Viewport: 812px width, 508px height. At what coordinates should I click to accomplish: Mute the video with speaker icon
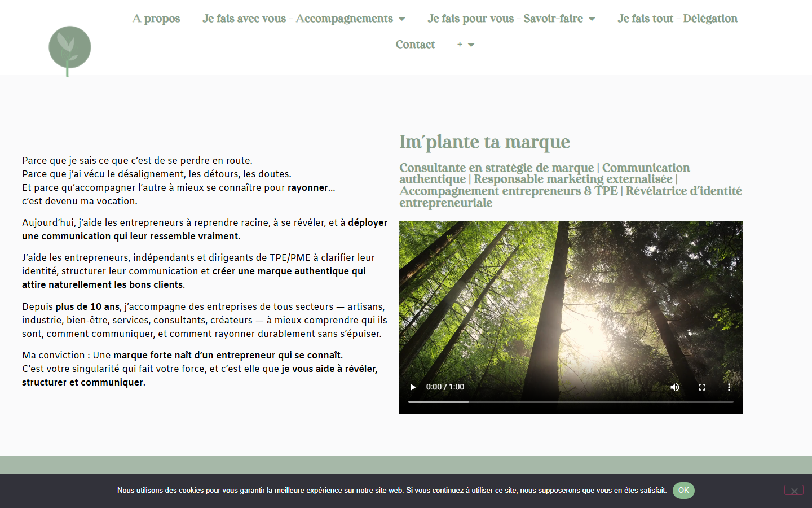[x=675, y=387]
